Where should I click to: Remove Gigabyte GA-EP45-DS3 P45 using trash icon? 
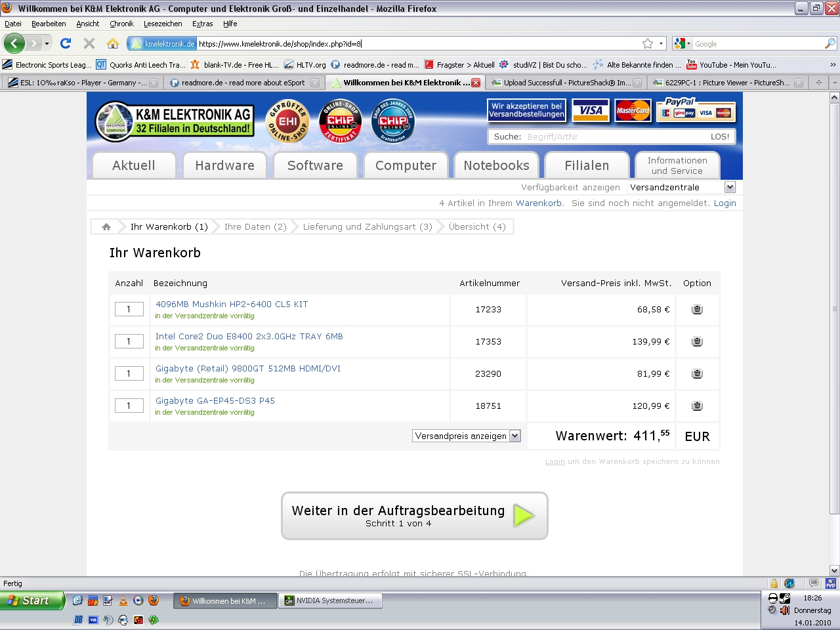point(697,406)
